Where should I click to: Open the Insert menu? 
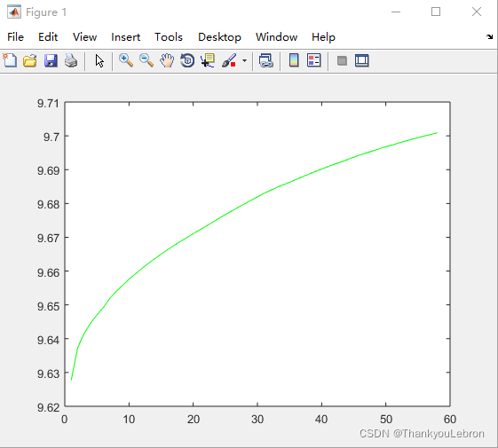pos(125,37)
